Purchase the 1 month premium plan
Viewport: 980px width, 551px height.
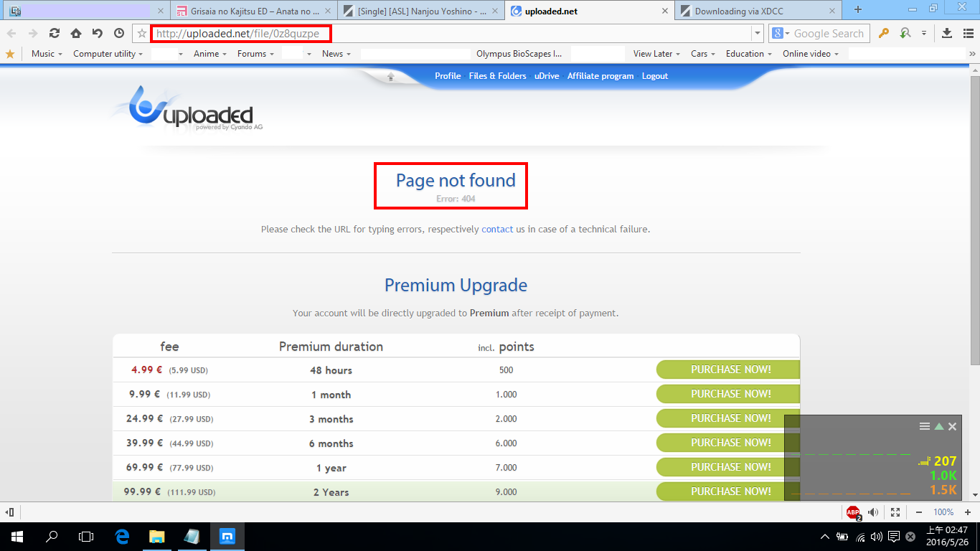728,394
